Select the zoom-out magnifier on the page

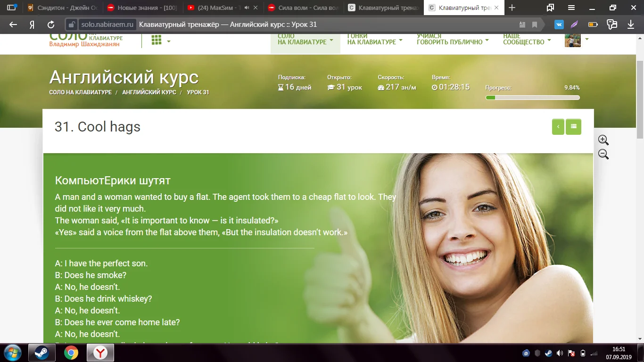pos(603,154)
